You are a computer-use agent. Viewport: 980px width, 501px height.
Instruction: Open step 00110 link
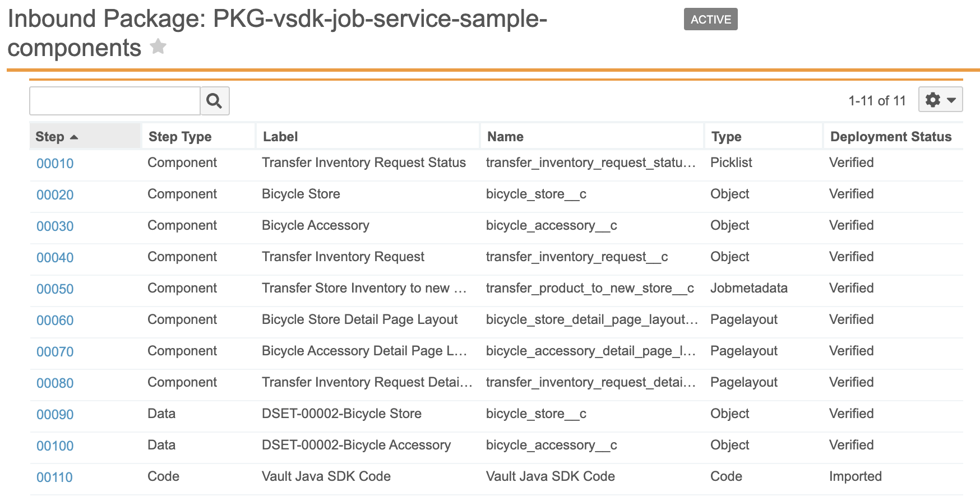click(x=55, y=477)
